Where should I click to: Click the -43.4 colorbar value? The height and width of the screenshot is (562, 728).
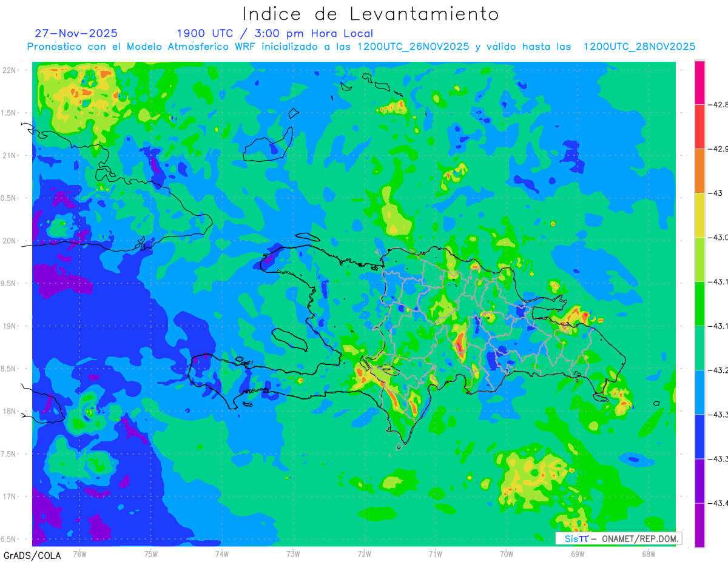pyautogui.click(x=718, y=503)
